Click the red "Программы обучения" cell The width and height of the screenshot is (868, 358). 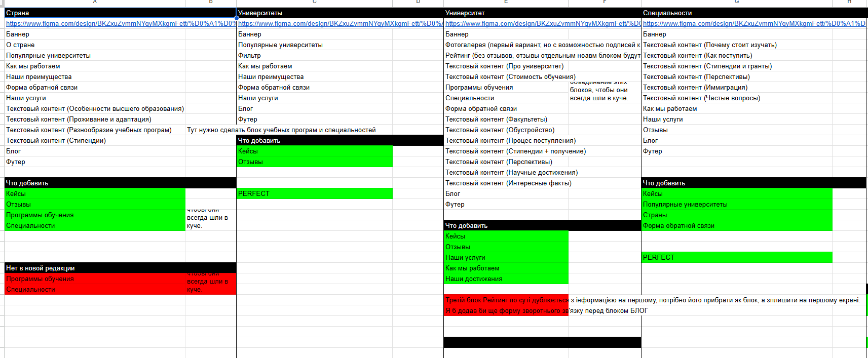pyautogui.click(x=95, y=279)
